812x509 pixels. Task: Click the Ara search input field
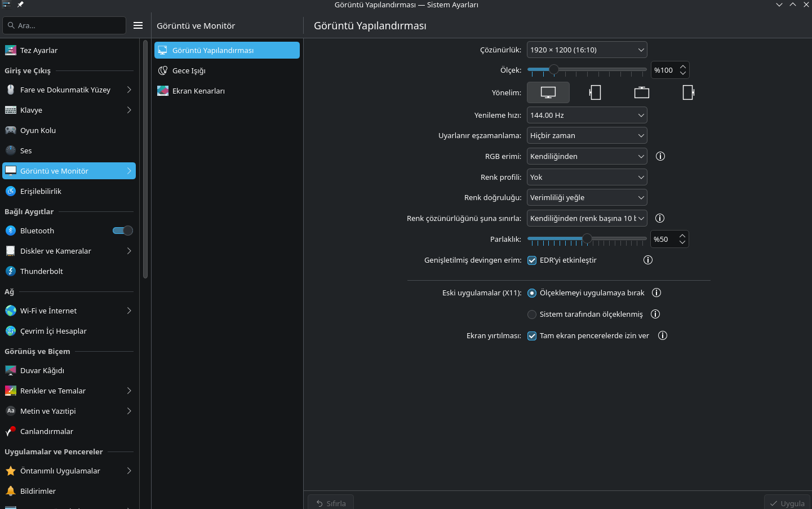64,25
